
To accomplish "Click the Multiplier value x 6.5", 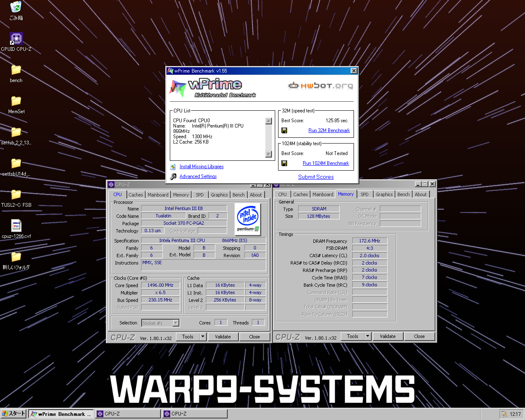I will pyautogui.click(x=160, y=293).
